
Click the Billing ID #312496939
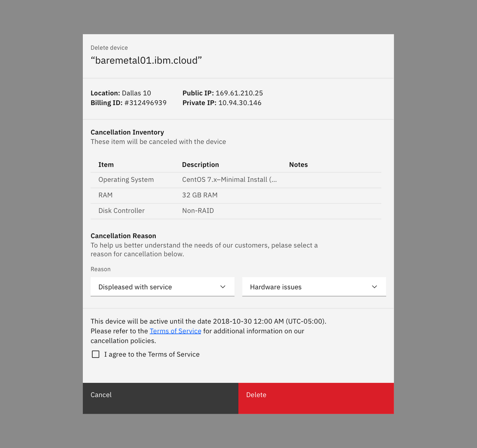(x=145, y=103)
